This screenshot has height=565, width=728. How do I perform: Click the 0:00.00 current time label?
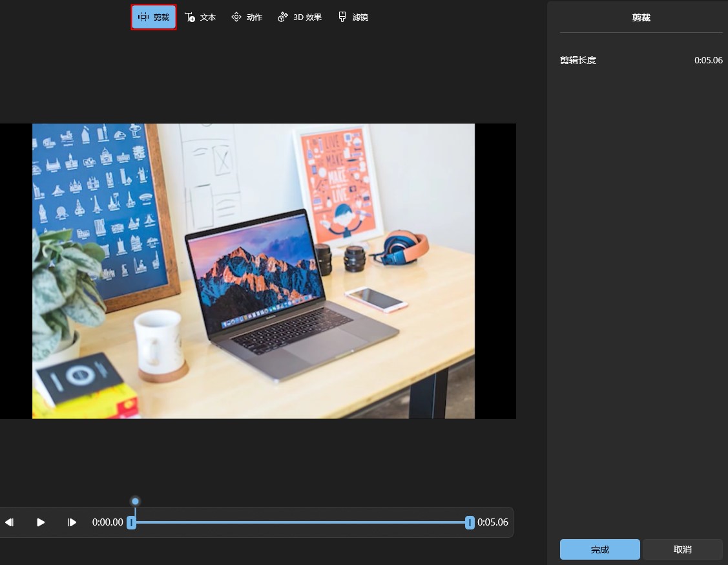[107, 522]
